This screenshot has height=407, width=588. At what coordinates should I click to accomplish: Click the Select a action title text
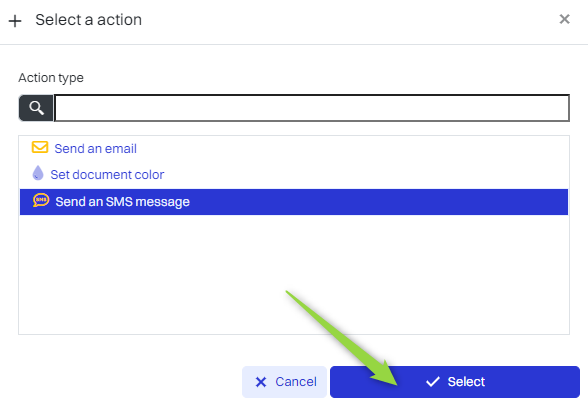coord(88,20)
